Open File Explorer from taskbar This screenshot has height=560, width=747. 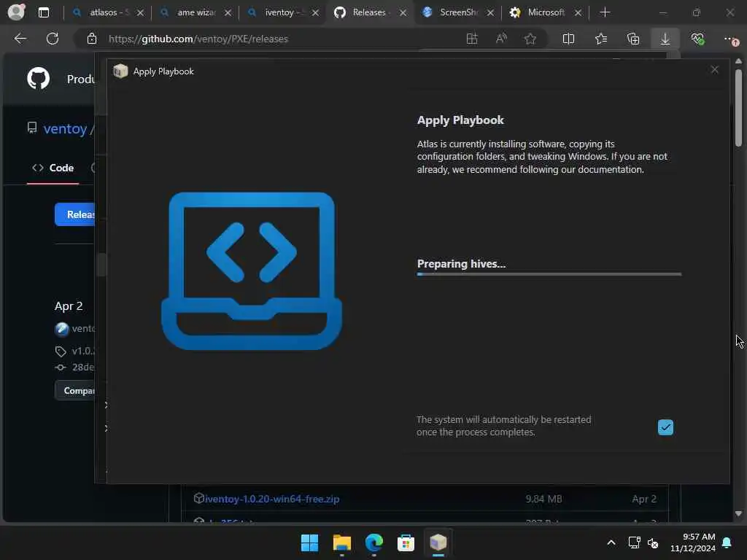[341, 542]
